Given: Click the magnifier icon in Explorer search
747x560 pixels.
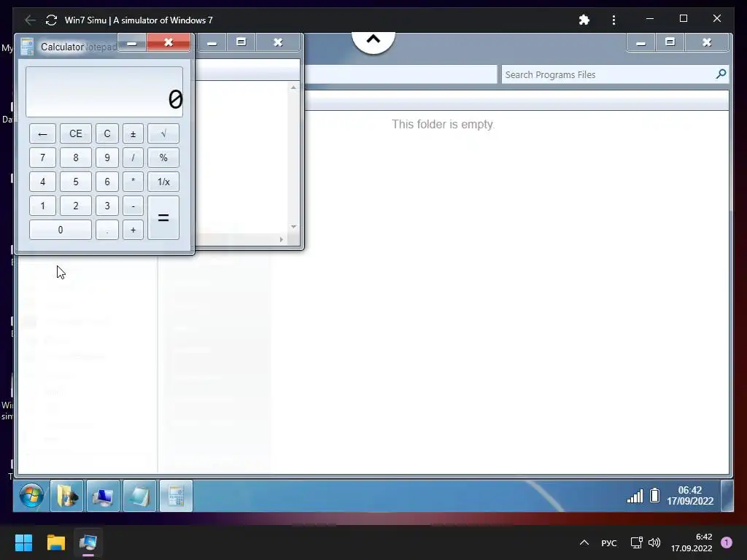Looking at the screenshot, I should click(721, 74).
